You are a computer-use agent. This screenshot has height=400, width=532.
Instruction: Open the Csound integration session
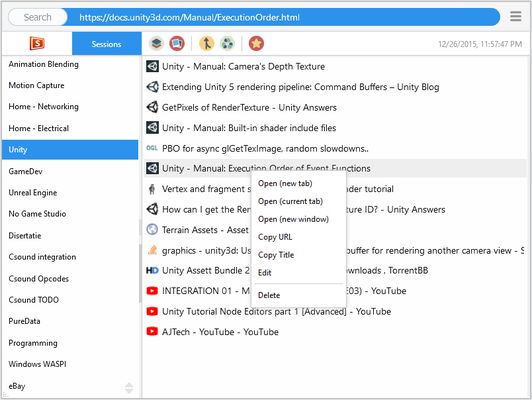(x=70, y=257)
